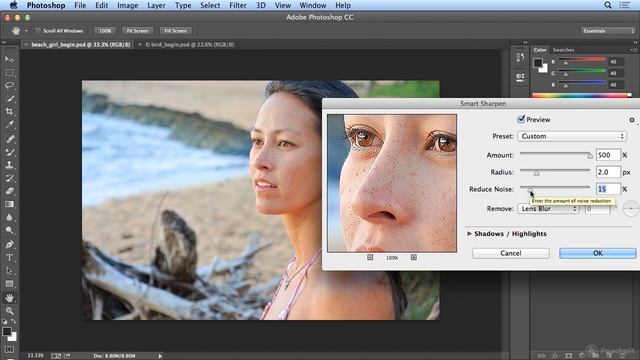Image resolution: width=640 pixels, height=360 pixels.
Task: Select the Dodge tool
Action: pyautogui.click(x=9, y=230)
